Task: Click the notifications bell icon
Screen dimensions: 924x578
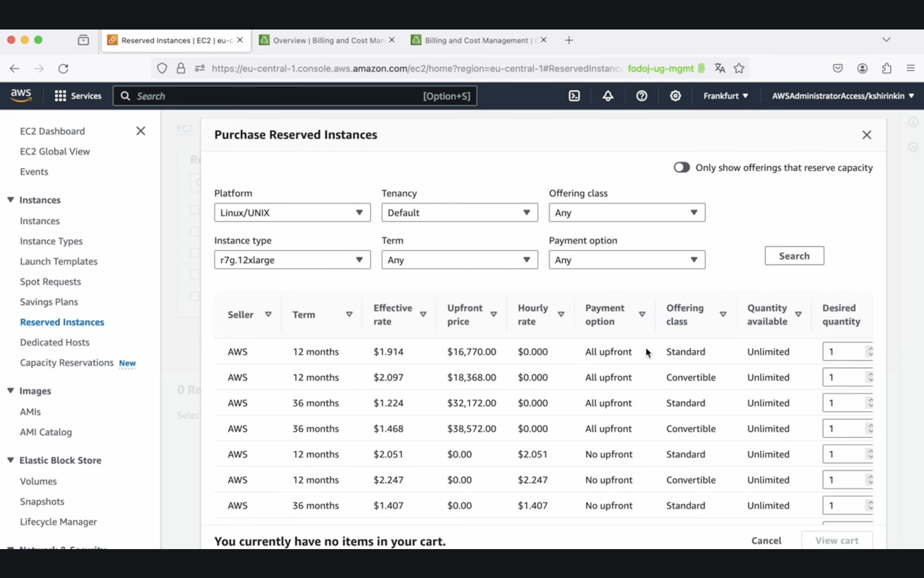Action: coord(608,96)
